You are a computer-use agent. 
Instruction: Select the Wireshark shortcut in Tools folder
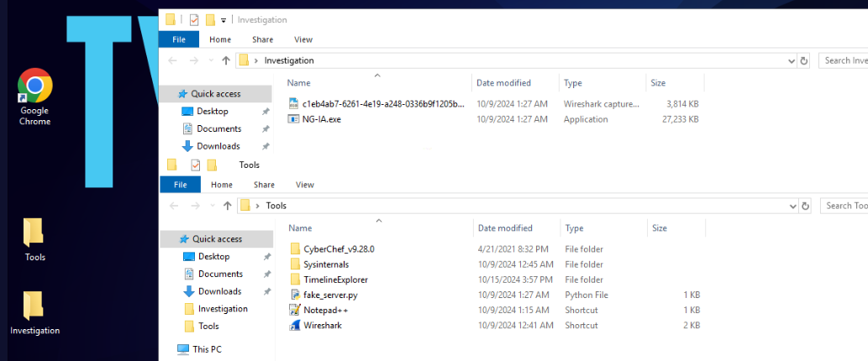[x=322, y=325]
